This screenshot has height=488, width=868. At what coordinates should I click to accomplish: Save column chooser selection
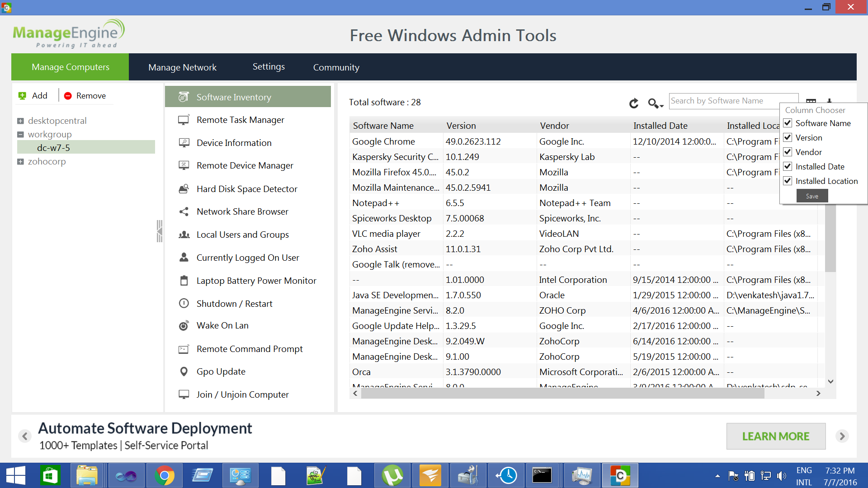click(812, 196)
